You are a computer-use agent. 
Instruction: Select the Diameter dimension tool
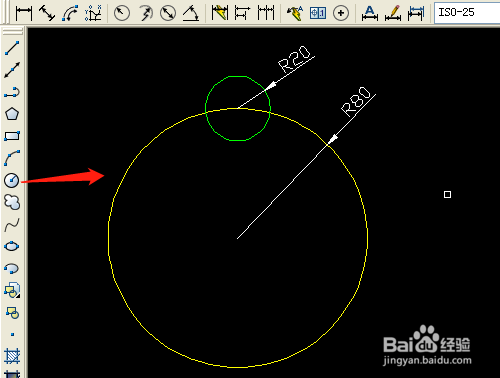click(x=168, y=13)
